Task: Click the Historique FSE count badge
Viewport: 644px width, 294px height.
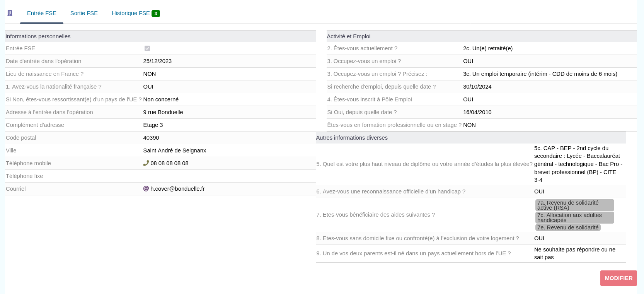Action: click(156, 14)
